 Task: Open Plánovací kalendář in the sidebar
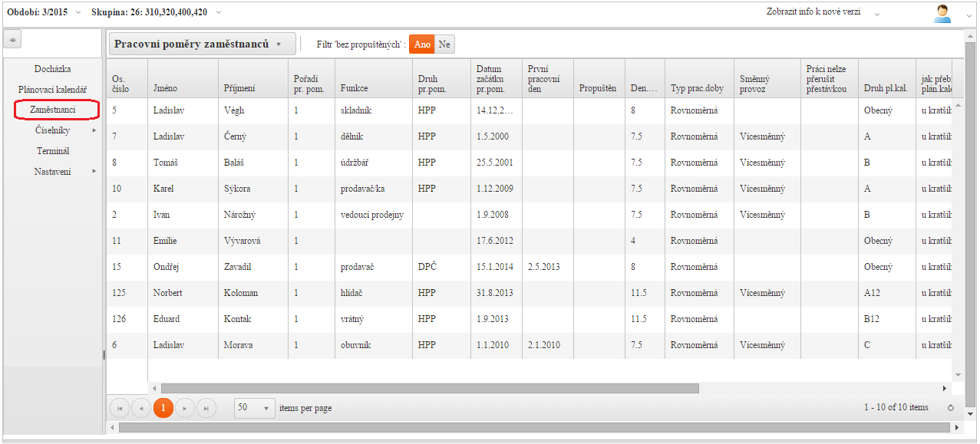[x=52, y=90]
